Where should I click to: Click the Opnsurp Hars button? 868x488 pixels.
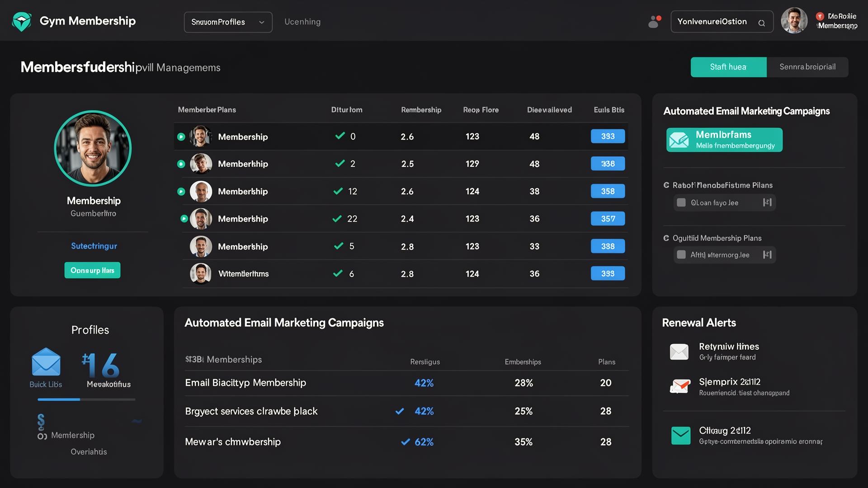click(x=92, y=270)
